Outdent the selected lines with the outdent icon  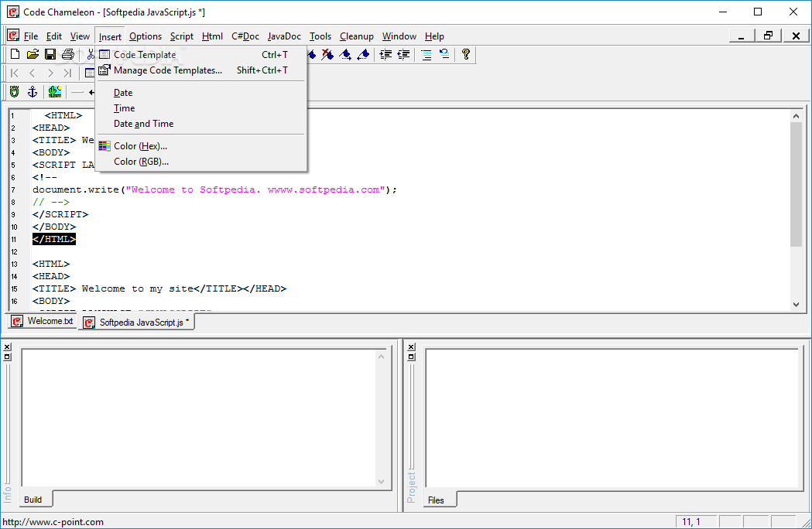click(403, 54)
